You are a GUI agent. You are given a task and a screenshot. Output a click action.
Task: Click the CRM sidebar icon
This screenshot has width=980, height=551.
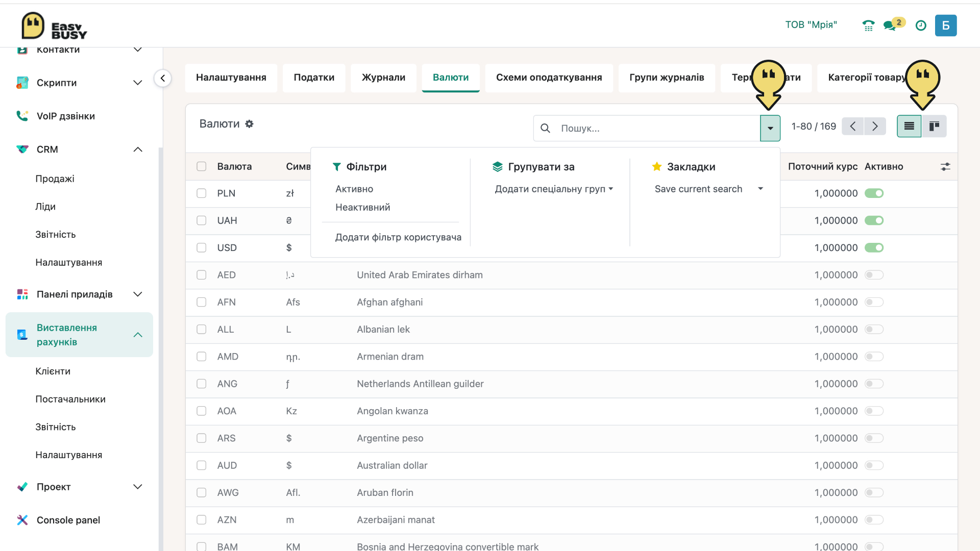22,149
